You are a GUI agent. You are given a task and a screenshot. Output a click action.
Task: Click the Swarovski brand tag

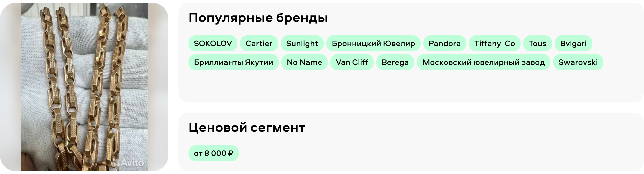pos(578,62)
